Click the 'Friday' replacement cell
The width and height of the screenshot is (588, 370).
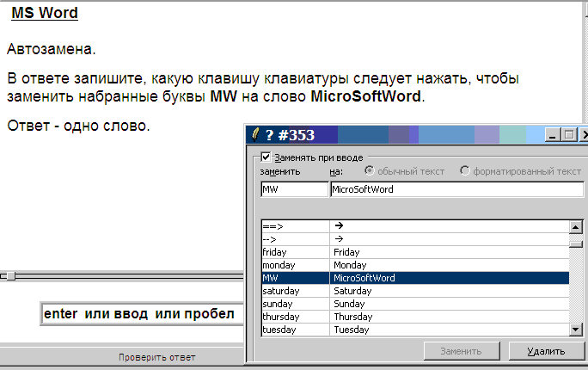tap(450, 252)
